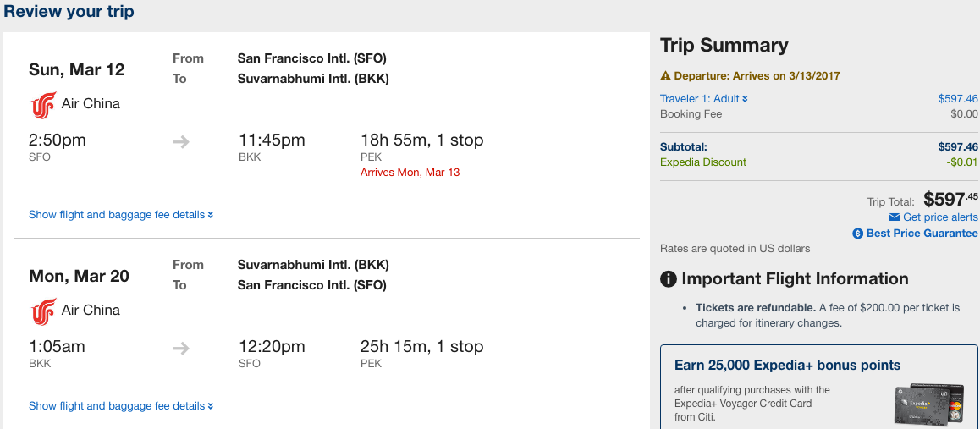Open Get price alerts link
The width and height of the screenshot is (980, 429).
939,217
